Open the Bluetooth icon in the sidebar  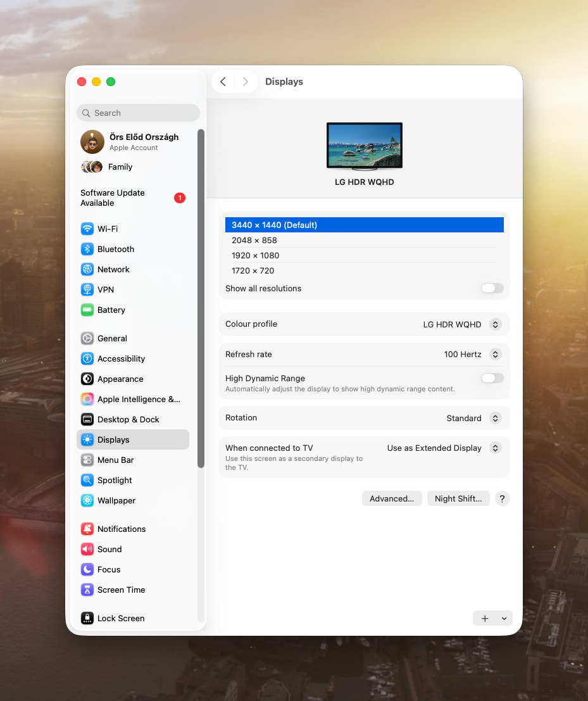point(87,249)
